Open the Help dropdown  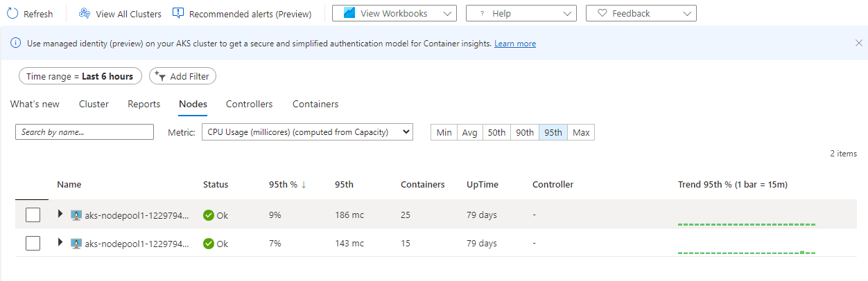(x=521, y=13)
